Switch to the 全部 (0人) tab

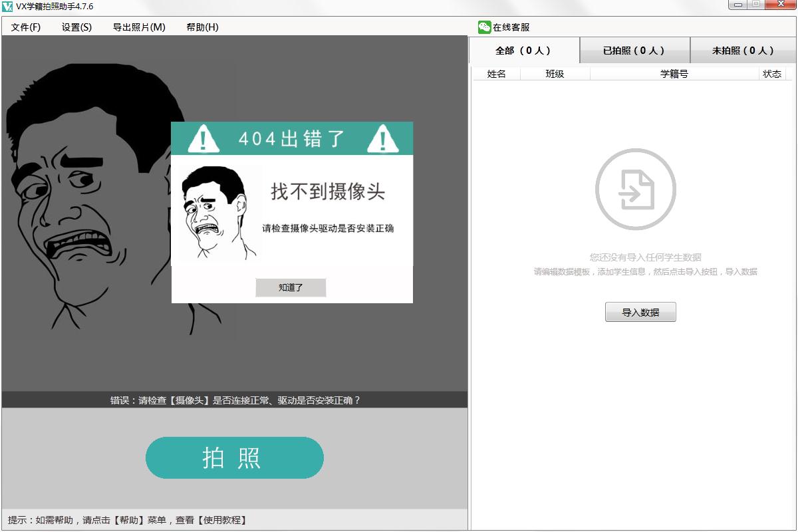point(524,51)
